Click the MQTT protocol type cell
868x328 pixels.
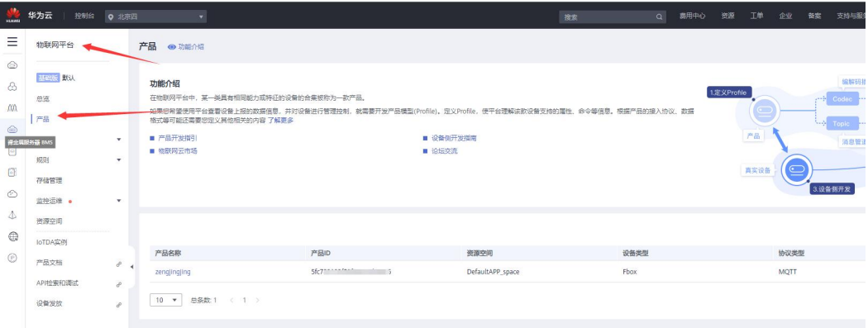pyautogui.click(x=789, y=272)
